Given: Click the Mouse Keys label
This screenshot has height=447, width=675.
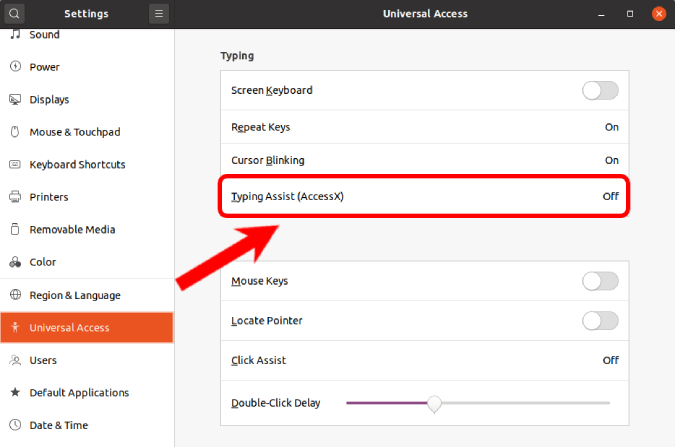Looking at the screenshot, I should coord(260,281).
